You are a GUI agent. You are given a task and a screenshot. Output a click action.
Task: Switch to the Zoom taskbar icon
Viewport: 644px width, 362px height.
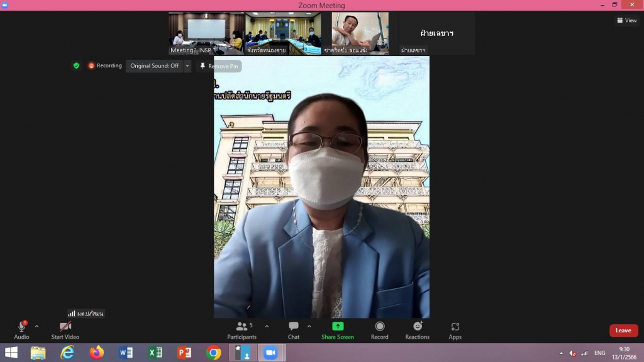272,353
